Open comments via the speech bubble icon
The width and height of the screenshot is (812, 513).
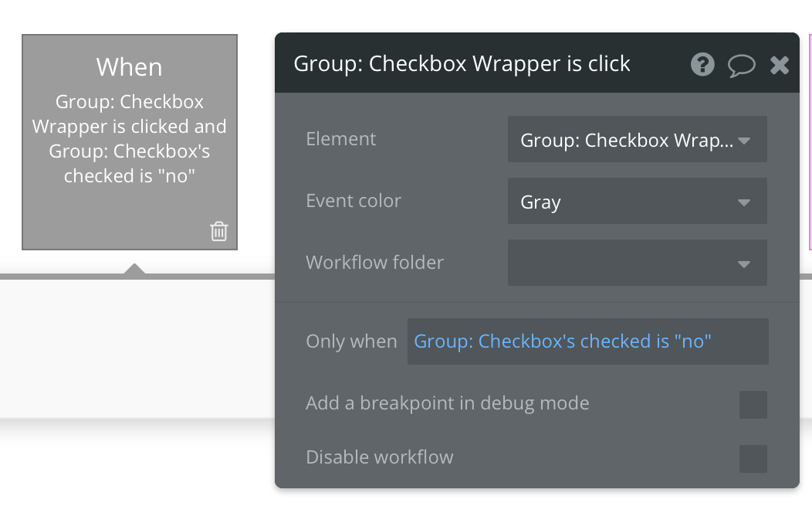click(x=741, y=66)
